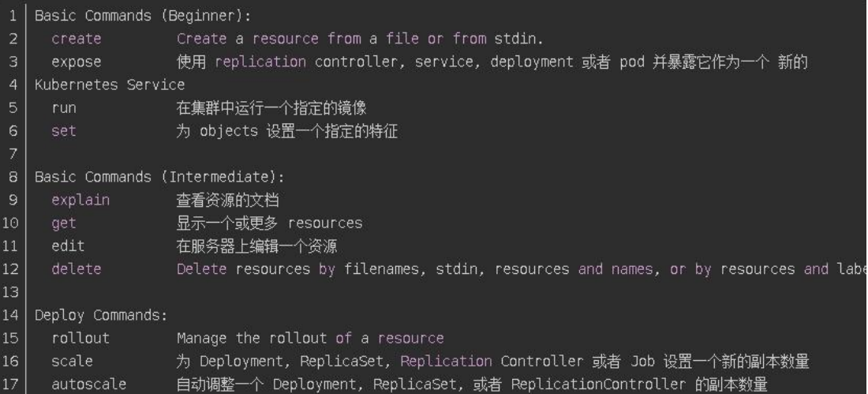
Task: Click line number 17 in the gutter
Action: [x=13, y=385]
